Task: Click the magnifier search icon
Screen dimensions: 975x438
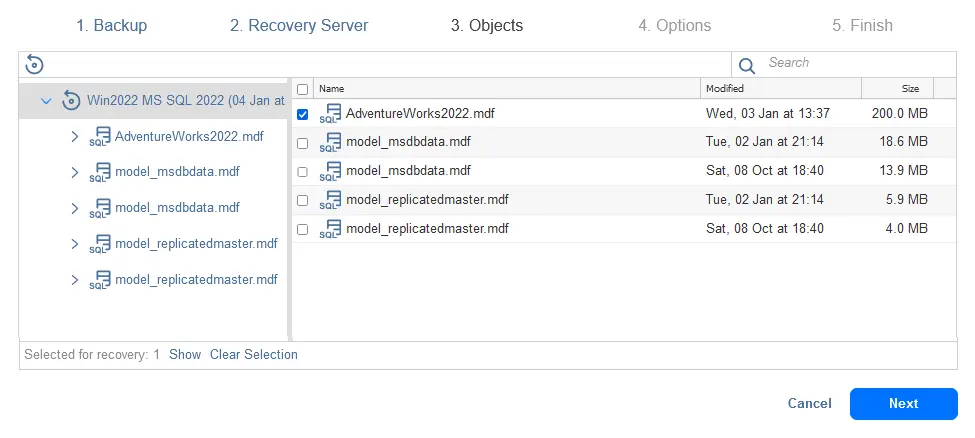Action: pos(746,65)
